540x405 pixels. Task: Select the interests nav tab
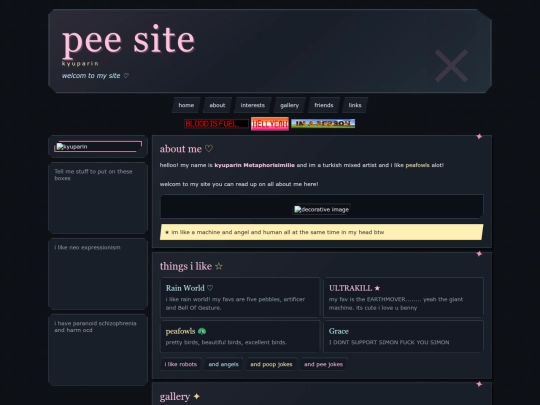click(252, 105)
